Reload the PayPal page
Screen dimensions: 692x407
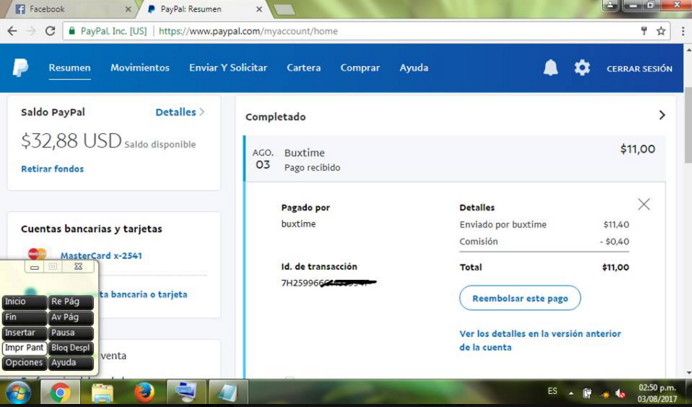pos(50,31)
